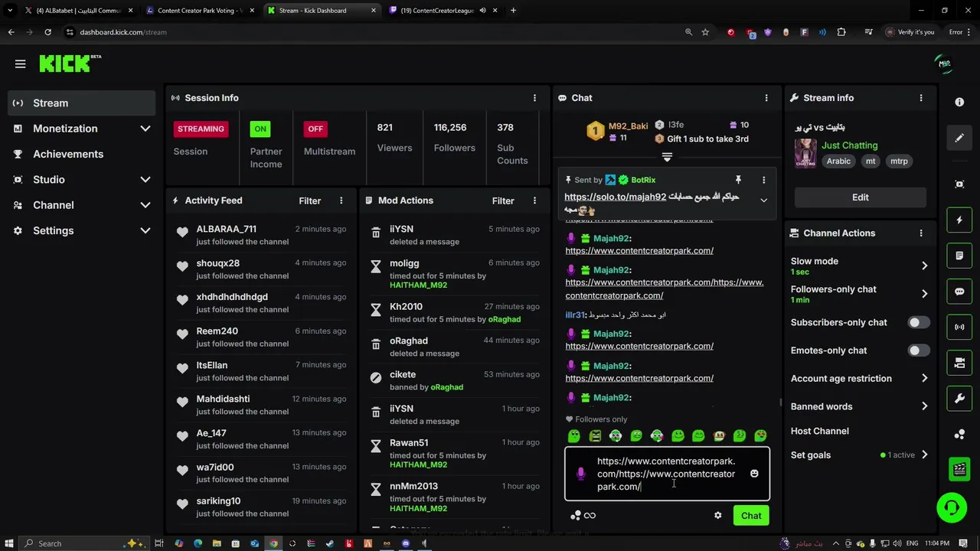Switch to ALBatabet X browser tab
The width and height of the screenshot is (980, 551).
click(x=78, y=11)
